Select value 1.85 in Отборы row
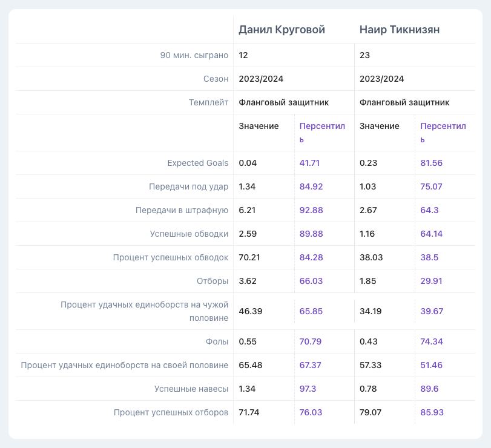 click(x=367, y=281)
